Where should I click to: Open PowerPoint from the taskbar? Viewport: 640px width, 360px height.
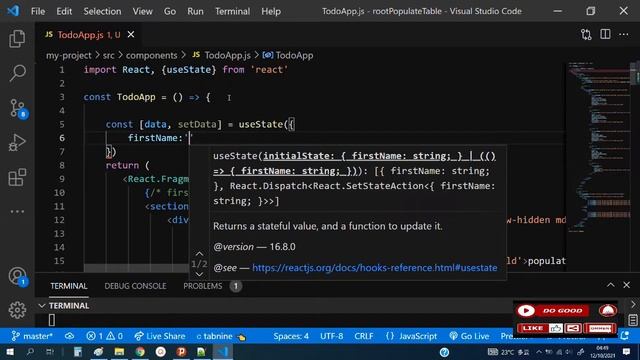coord(181,351)
